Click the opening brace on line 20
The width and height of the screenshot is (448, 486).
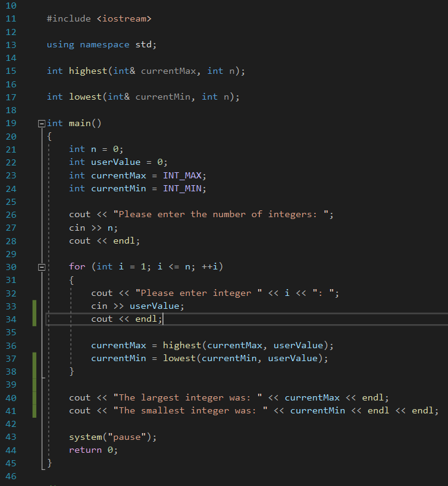pyautogui.click(x=49, y=137)
